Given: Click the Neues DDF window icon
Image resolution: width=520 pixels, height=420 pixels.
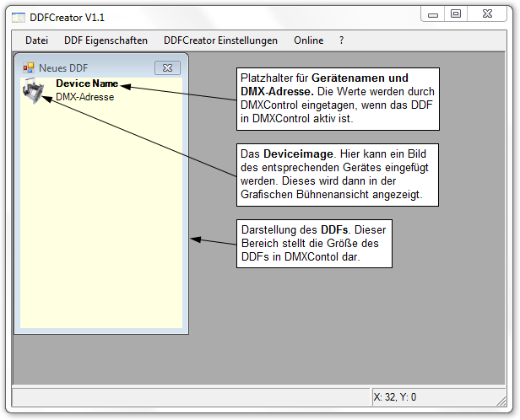Looking at the screenshot, I should coord(28,67).
